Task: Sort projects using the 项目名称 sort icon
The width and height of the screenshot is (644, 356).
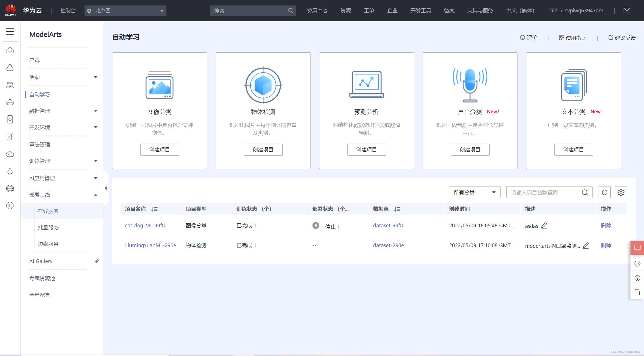Action: tap(154, 209)
